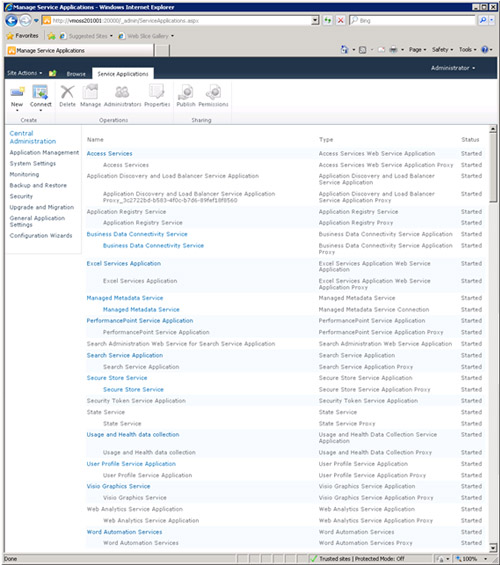Click the Publish ribbon icon
The width and height of the screenshot is (500, 565).
click(x=186, y=92)
